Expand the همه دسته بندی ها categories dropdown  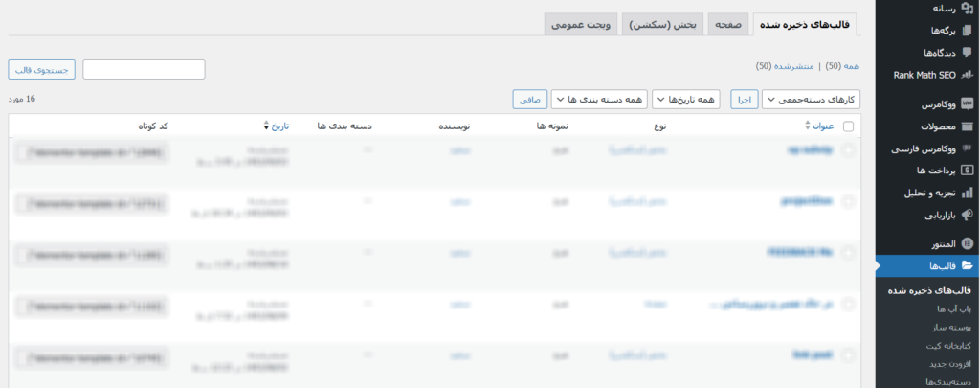pos(599,100)
